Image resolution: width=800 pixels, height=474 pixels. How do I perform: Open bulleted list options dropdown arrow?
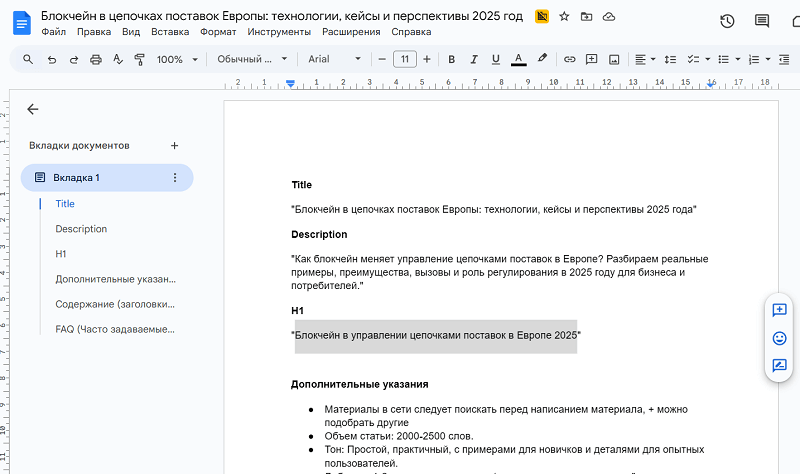tap(738, 59)
